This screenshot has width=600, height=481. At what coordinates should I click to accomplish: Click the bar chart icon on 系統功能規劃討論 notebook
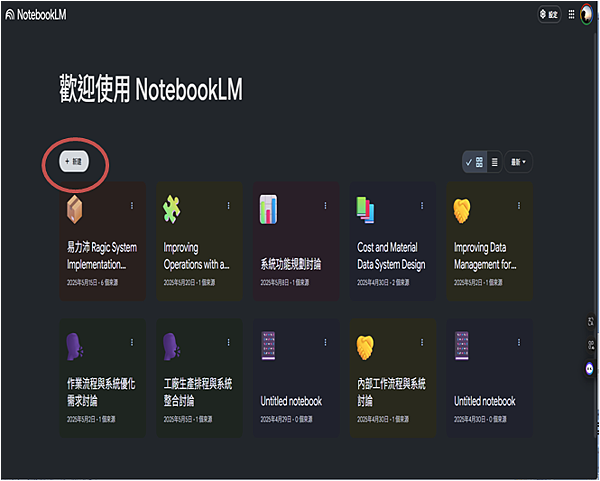(268, 209)
